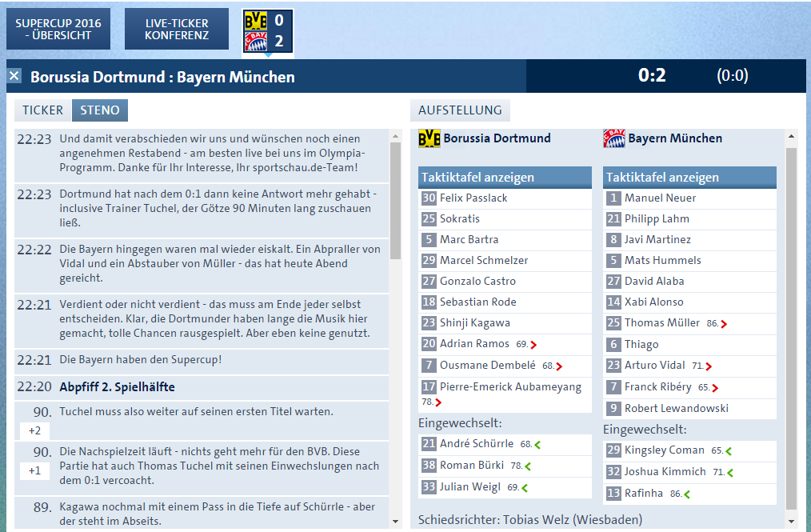Click number badge 23 of Shinji Kagawa

point(429,323)
